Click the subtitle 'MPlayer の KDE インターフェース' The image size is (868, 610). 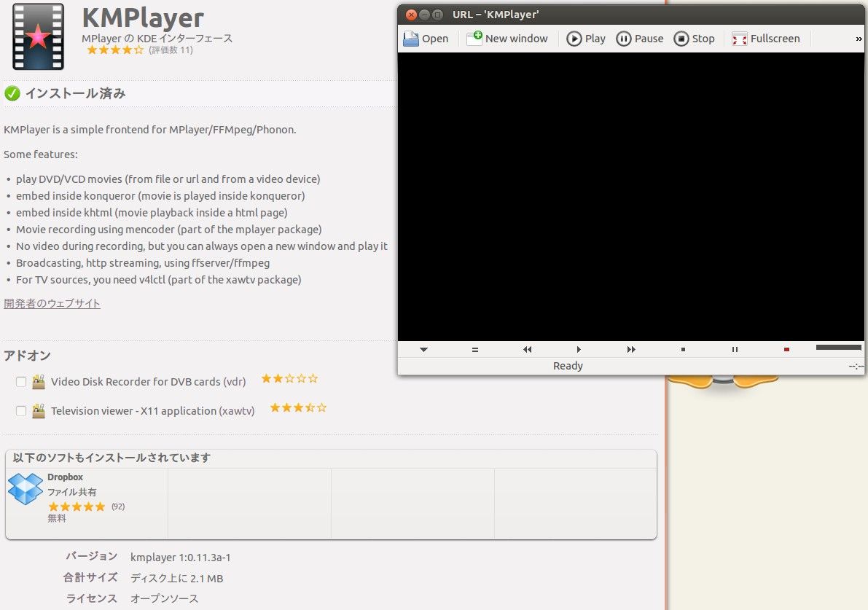tap(157, 38)
